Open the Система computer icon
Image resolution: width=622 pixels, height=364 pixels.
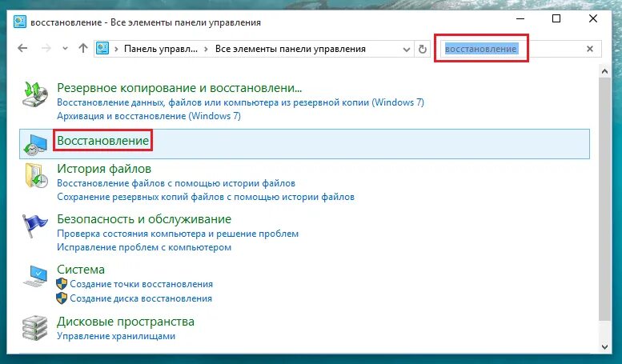(x=35, y=275)
